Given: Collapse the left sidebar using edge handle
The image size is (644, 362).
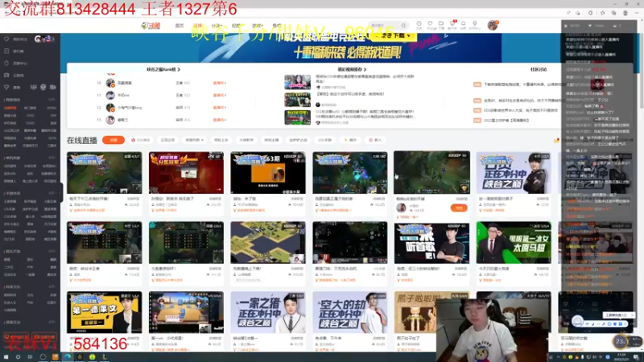Looking at the screenshot, I should [62, 192].
